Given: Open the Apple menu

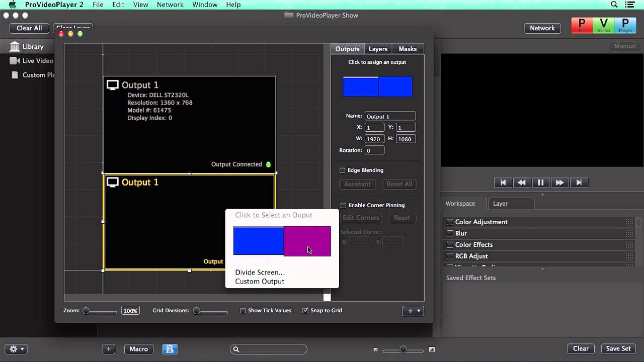Looking at the screenshot, I should 13,5.
